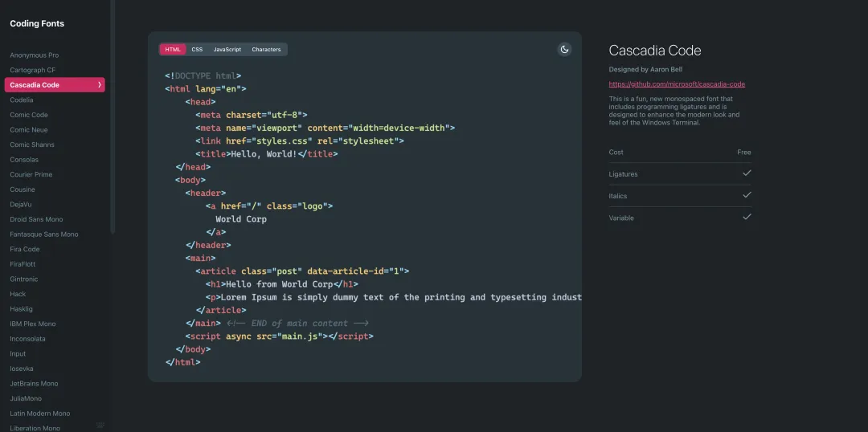Pick IBM Plex Mono
The height and width of the screenshot is (432, 868).
[33, 324]
